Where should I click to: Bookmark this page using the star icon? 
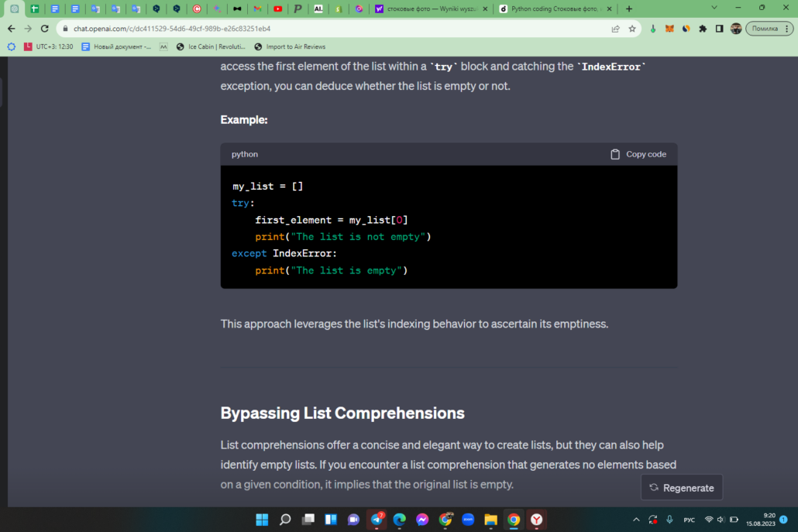pos(632,29)
